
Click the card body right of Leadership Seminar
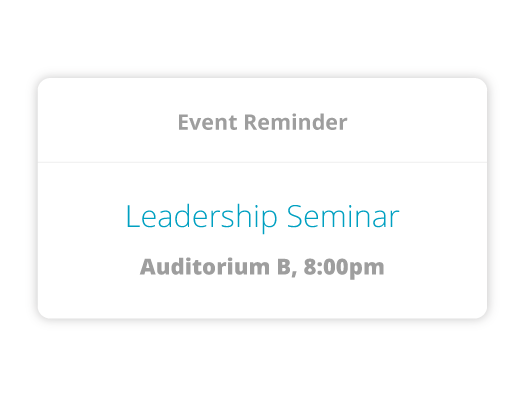pyautogui.click(x=443, y=217)
